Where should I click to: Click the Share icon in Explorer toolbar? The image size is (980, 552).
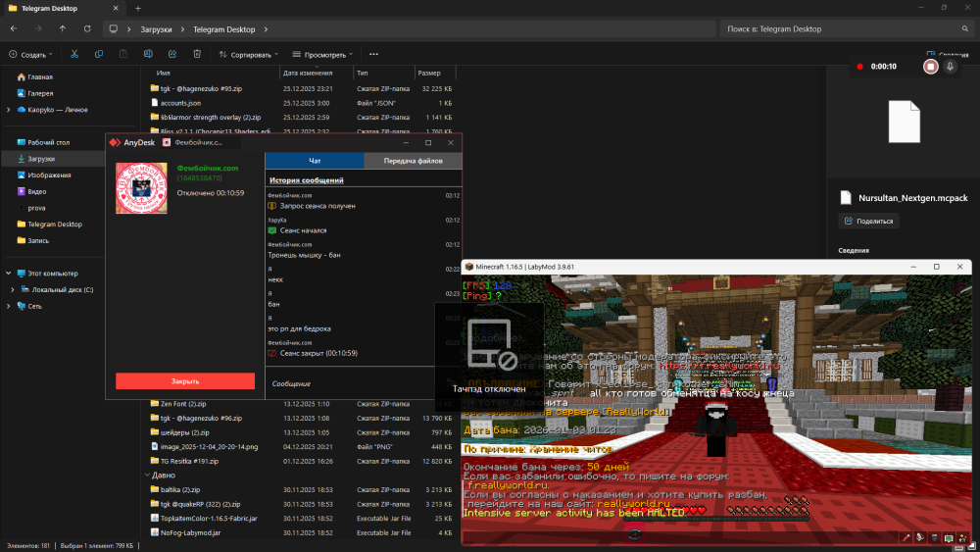[x=172, y=54]
